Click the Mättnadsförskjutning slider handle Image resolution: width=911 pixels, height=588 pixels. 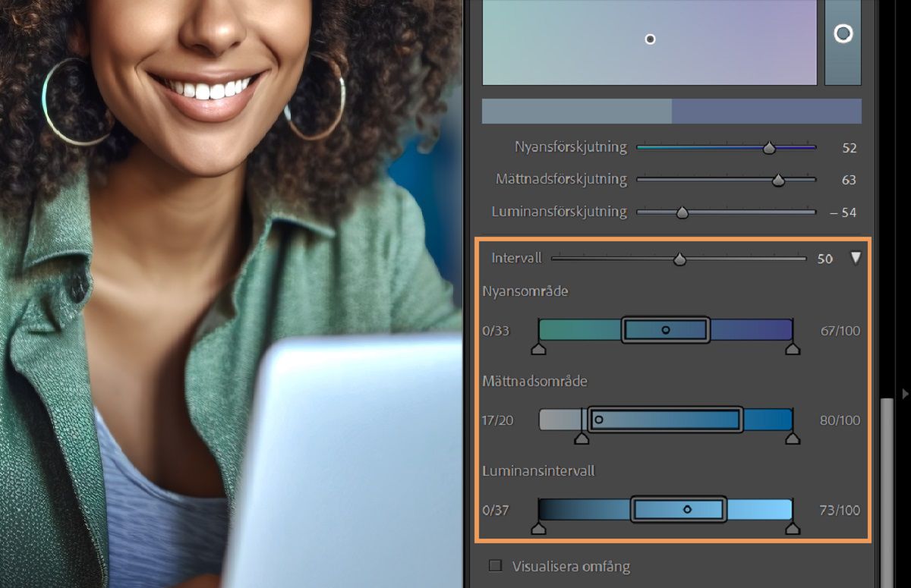(778, 181)
